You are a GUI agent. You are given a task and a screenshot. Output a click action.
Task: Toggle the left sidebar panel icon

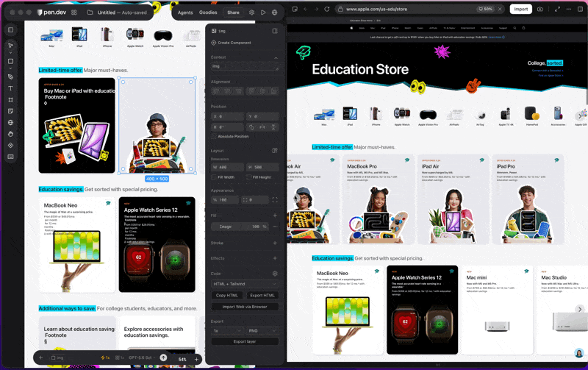click(10, 29)
